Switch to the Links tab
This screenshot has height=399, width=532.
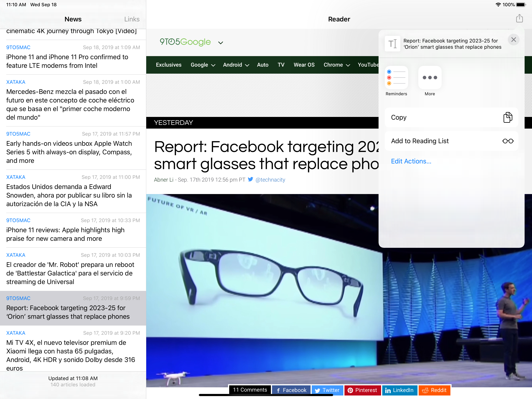[x=132, y=19]
